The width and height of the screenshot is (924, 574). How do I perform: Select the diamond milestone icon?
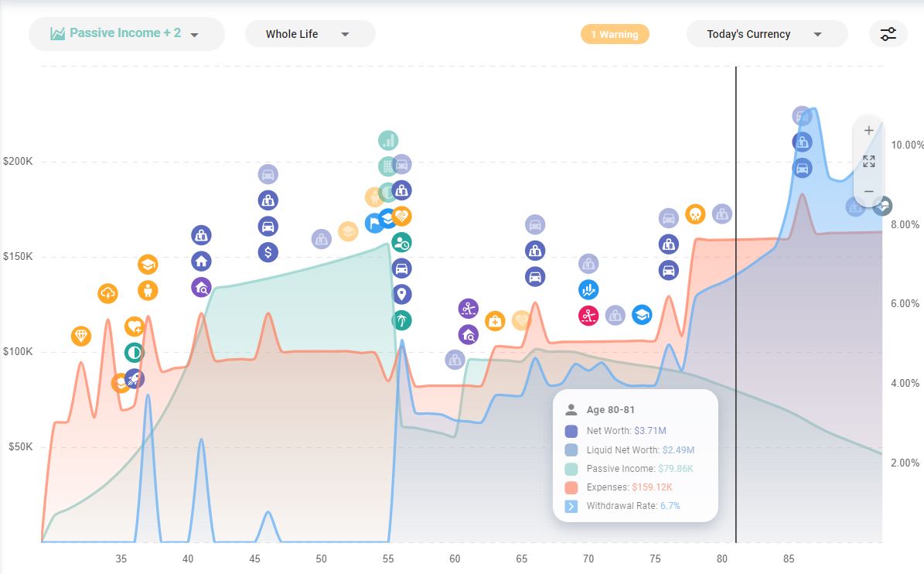[x=81, y=337]
